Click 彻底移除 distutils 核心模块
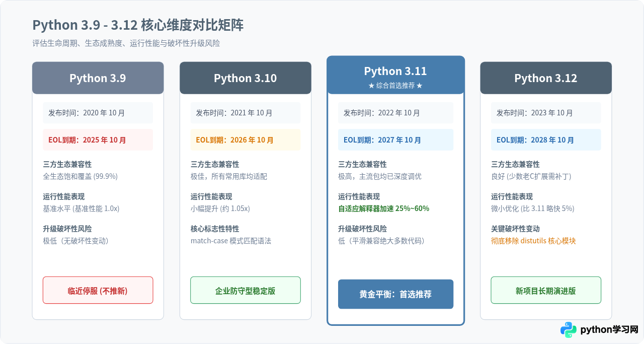 click(x=533, y=241)
